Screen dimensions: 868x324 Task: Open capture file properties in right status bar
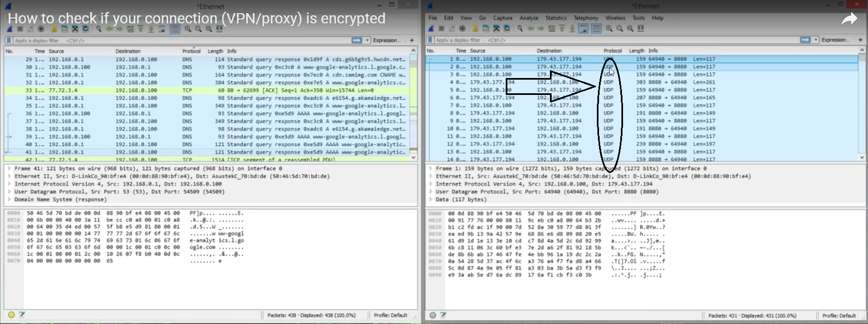tap(443, 315)
